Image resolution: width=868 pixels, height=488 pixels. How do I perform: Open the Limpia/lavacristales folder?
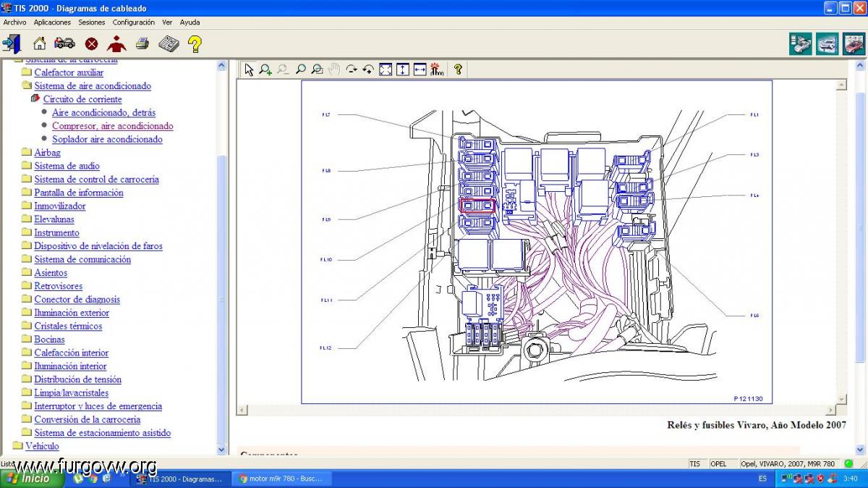[72, 393]
